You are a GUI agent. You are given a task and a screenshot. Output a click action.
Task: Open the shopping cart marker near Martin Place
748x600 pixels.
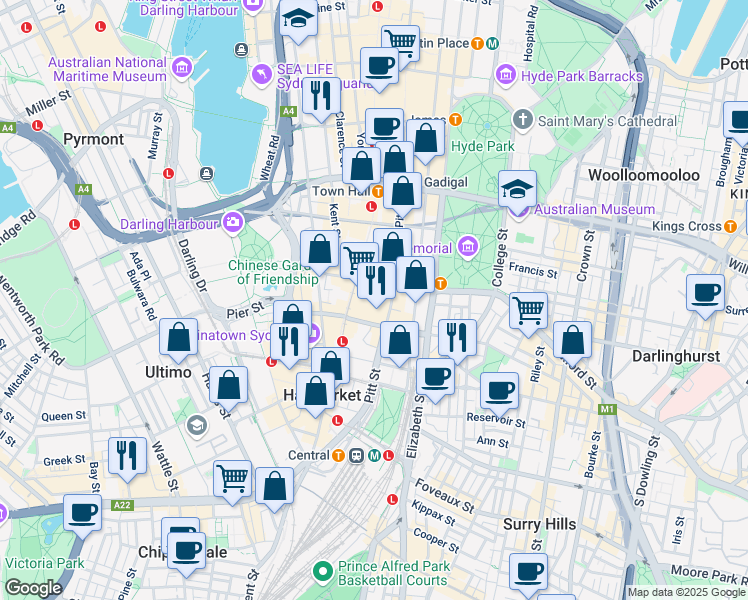pyautogui.click(x=401, y=44)
